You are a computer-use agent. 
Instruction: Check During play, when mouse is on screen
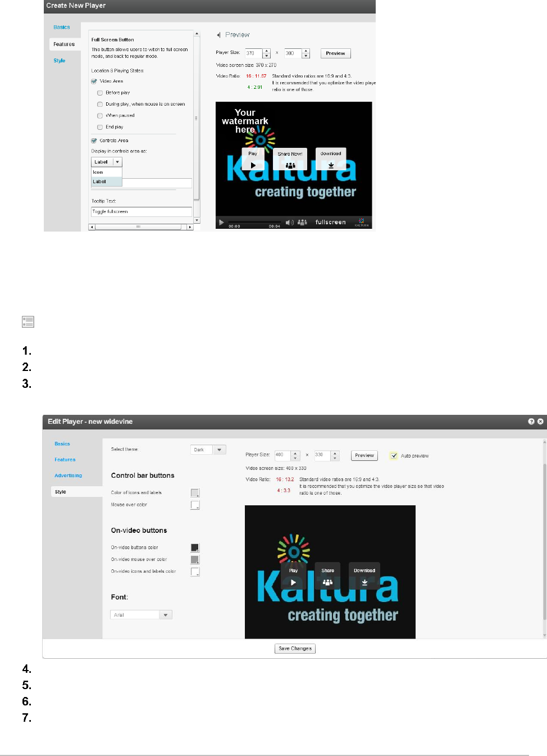[100, 104]
